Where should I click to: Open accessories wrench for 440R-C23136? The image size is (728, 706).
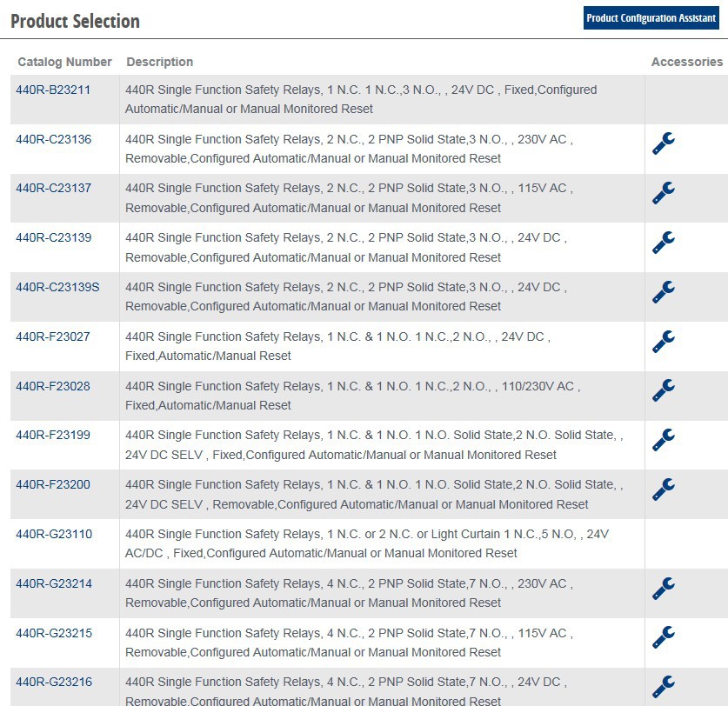coord(664,143)
